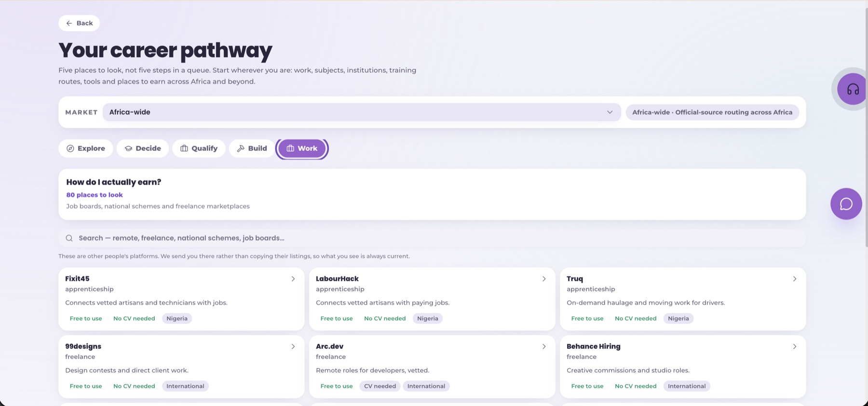Image resolution: width=868 pixels, height=406 pixels.
Task: Open the chat bubble widget
Action: pyautogui.click(x=846, y=204)
